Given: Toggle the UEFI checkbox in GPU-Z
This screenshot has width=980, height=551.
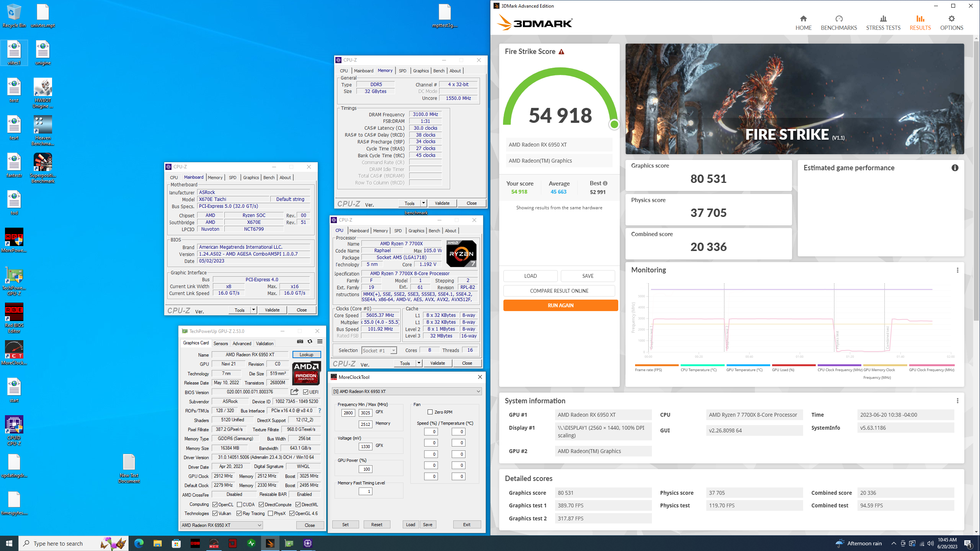Looking at the screenshot, I should click(305, 392).
